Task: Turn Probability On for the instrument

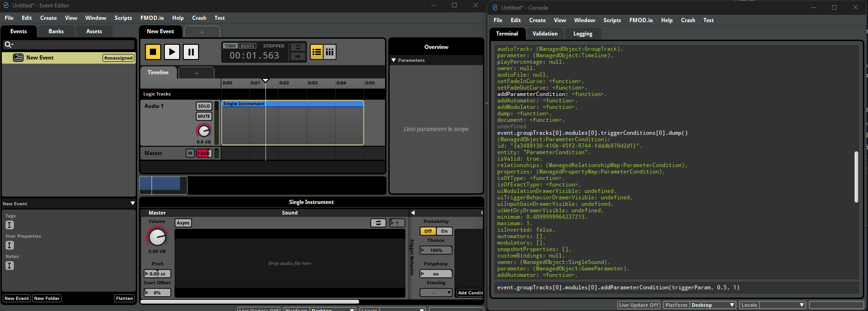Action: [444, 231]
